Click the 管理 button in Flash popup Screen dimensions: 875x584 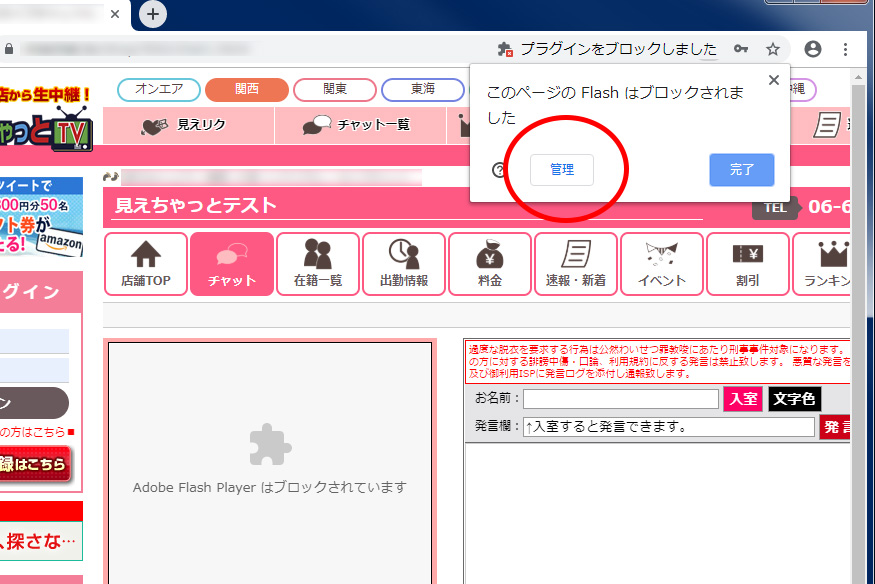click(561, 170)
